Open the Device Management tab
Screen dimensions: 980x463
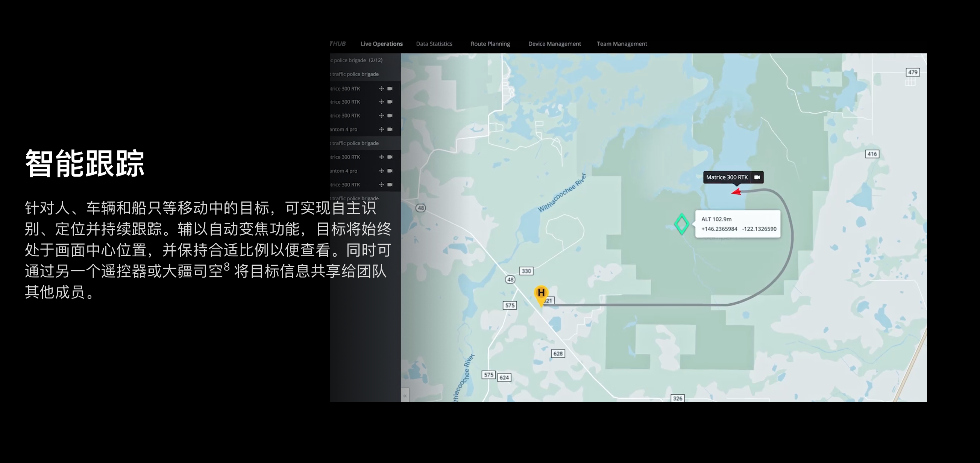click(x=554, y=44)
